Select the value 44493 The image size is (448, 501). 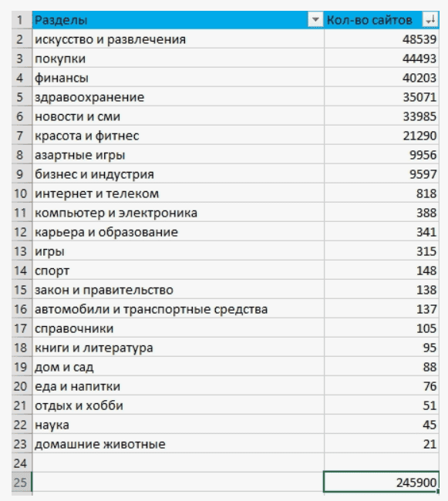click(x=382, y=59)
